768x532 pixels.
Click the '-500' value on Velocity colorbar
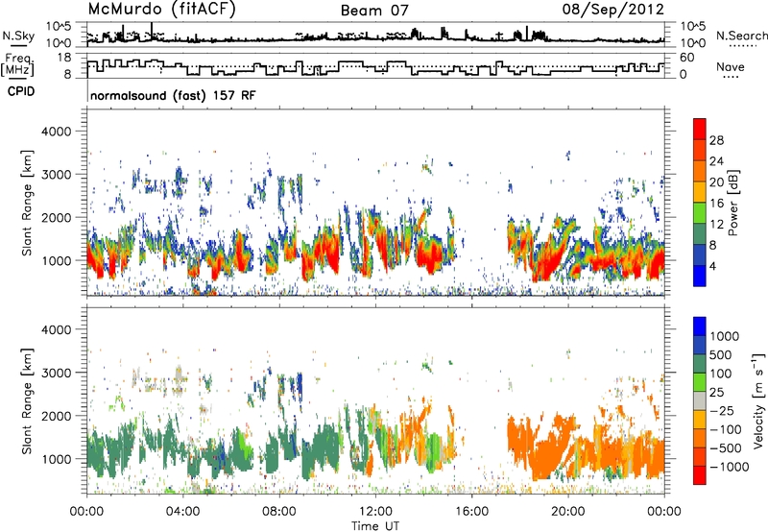pos(728,447)
